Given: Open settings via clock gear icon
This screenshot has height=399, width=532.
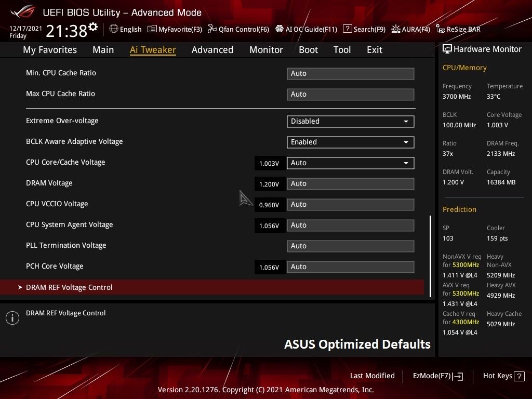Looking at the screenshot, I should [x=93, y=27].
